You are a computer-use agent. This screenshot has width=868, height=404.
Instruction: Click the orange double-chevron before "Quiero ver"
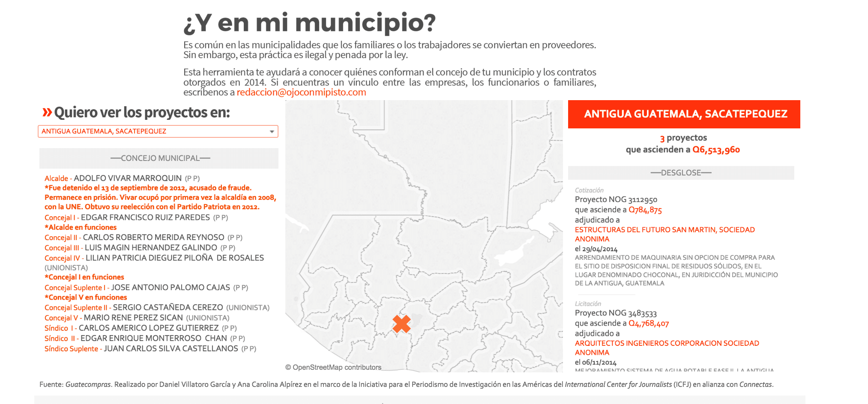point(47,113)
